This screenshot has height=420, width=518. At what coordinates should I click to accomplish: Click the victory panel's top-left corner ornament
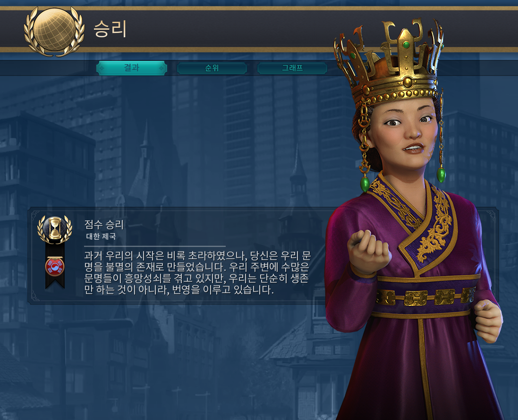click(35, 215)
